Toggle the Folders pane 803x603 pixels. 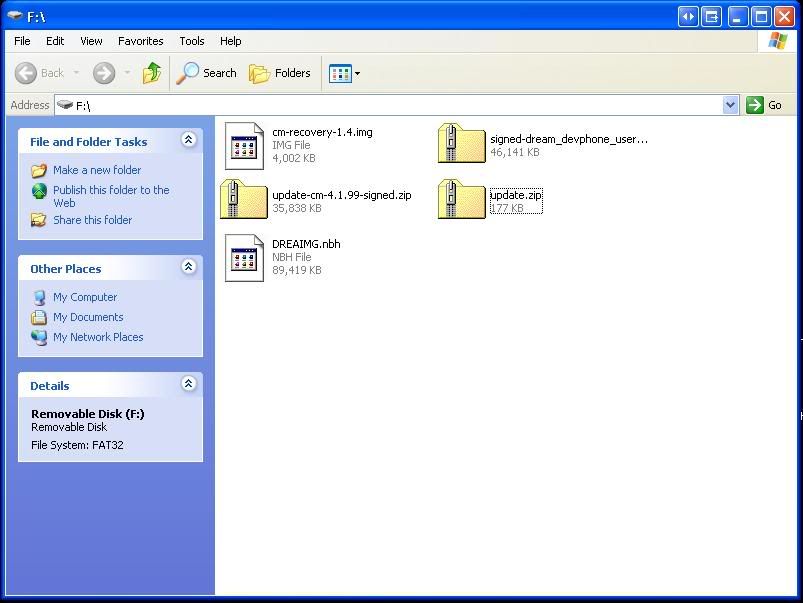click(280, 73)
